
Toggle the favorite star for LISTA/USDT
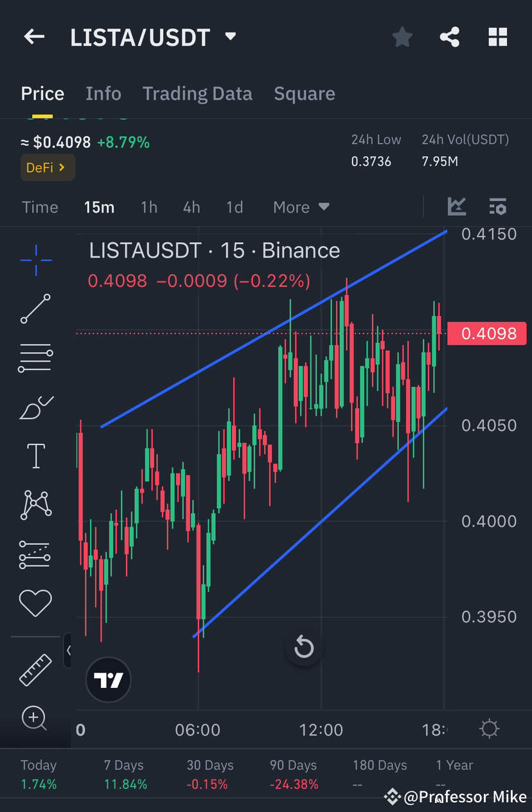click(x=402, y=37)
